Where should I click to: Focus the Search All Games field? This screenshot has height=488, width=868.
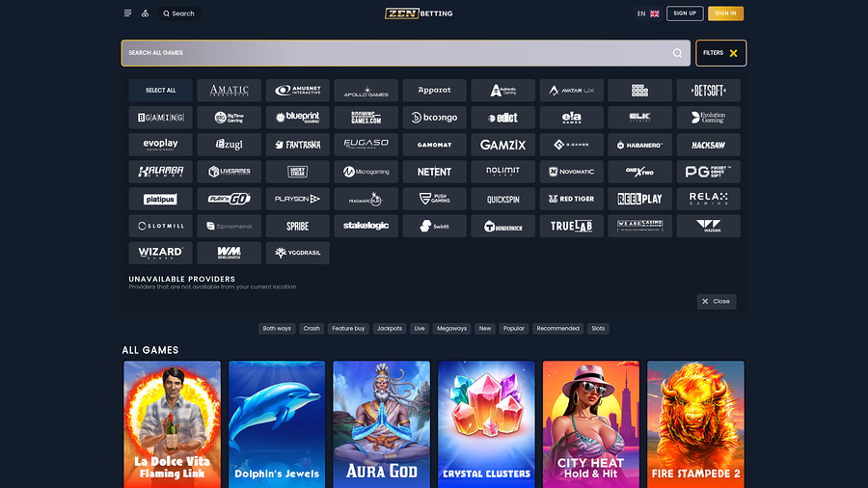[x=406, y=53]
